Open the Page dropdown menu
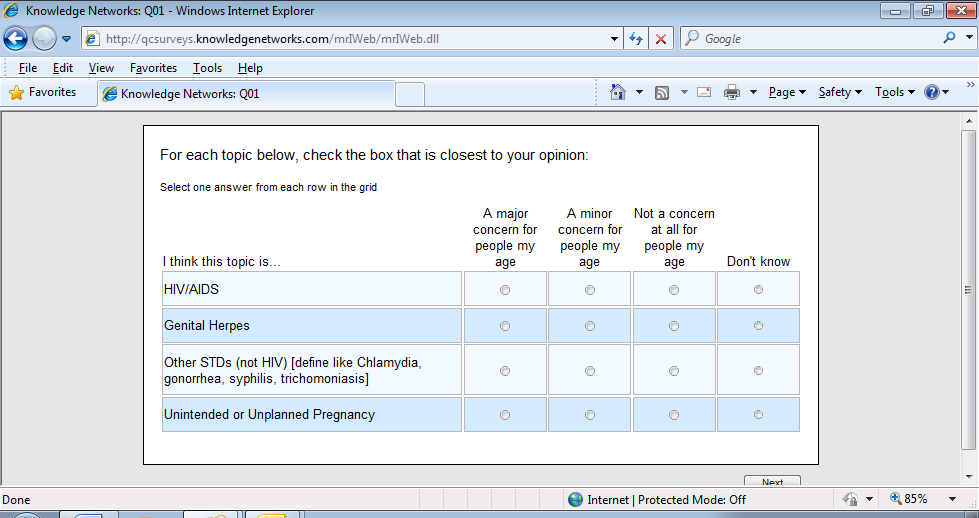979x518 pixels. [x=787, y=92]
